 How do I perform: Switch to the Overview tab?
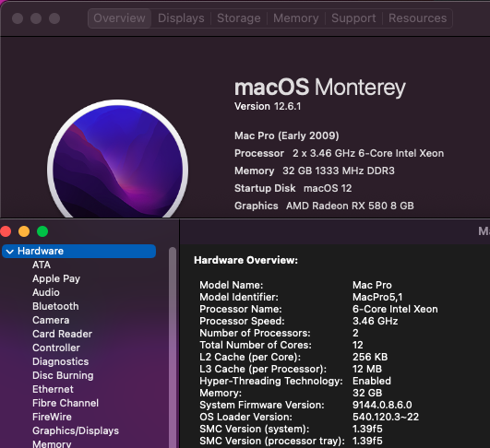click(x=119, y=18)
